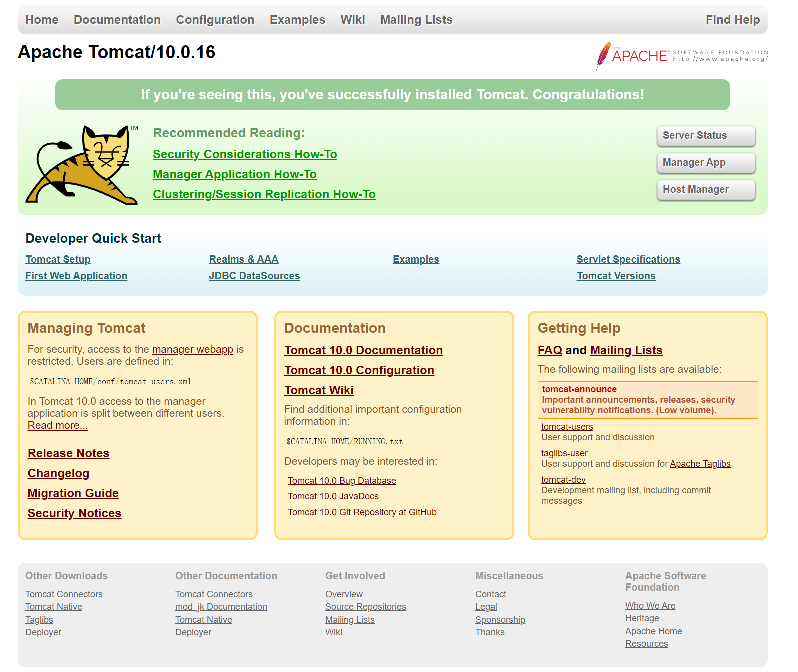798x672 pixels.
Task: Click Deployer under Other Downloads
Action: (x=43, y=632)
